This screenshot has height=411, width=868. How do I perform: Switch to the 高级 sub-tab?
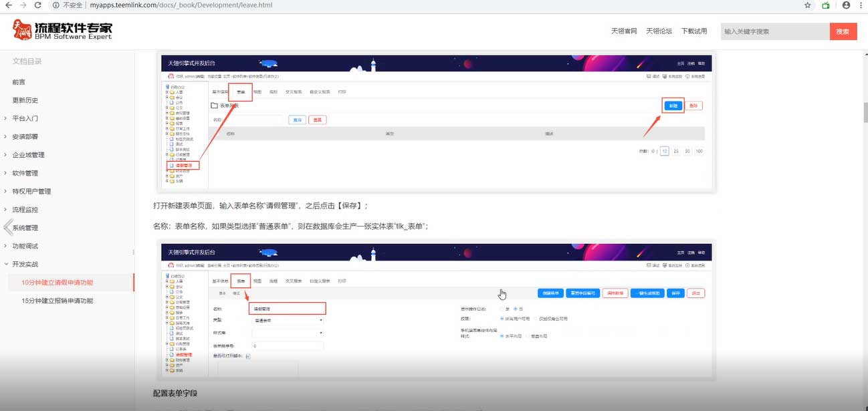click(236, 293)
